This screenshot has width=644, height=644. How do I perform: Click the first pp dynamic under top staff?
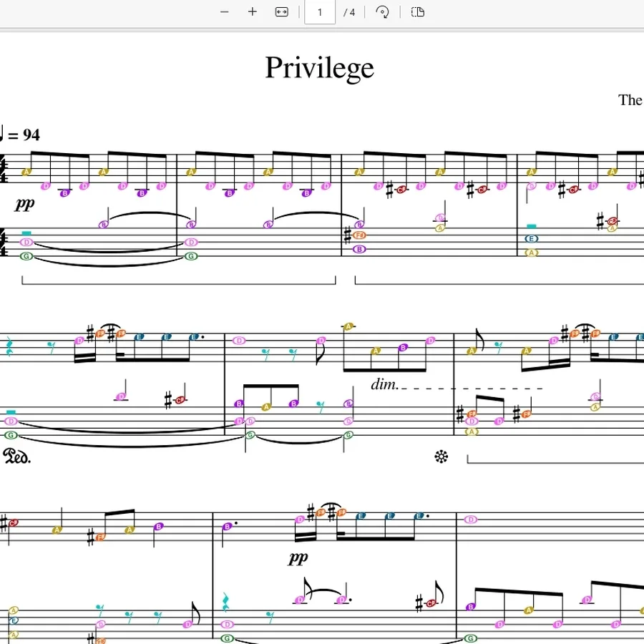(x=24, y=203)
